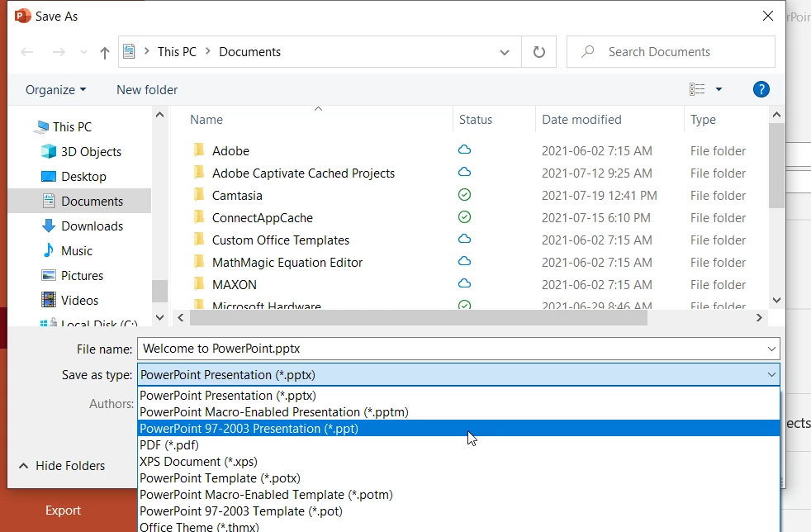Viewport: 811px width, 532px height.
Task: Select Downloads in sidebar
Action: click(92, 226)
